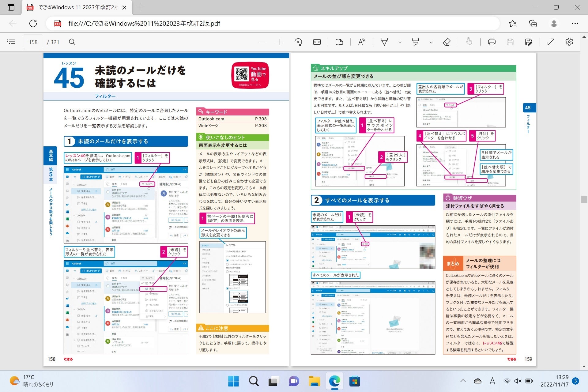Select the Draw annotation tool
The width and height of the screenshot is (588, 392).
[x=384, y=42]
